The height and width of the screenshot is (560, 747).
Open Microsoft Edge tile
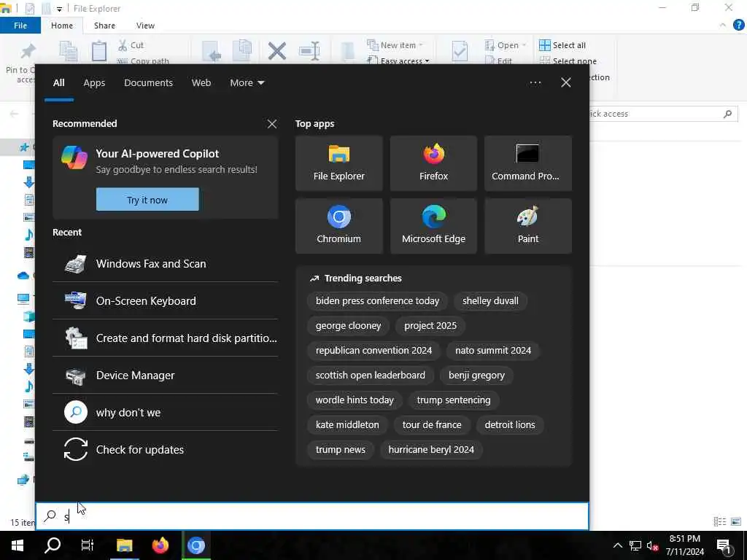click(433, 226)
